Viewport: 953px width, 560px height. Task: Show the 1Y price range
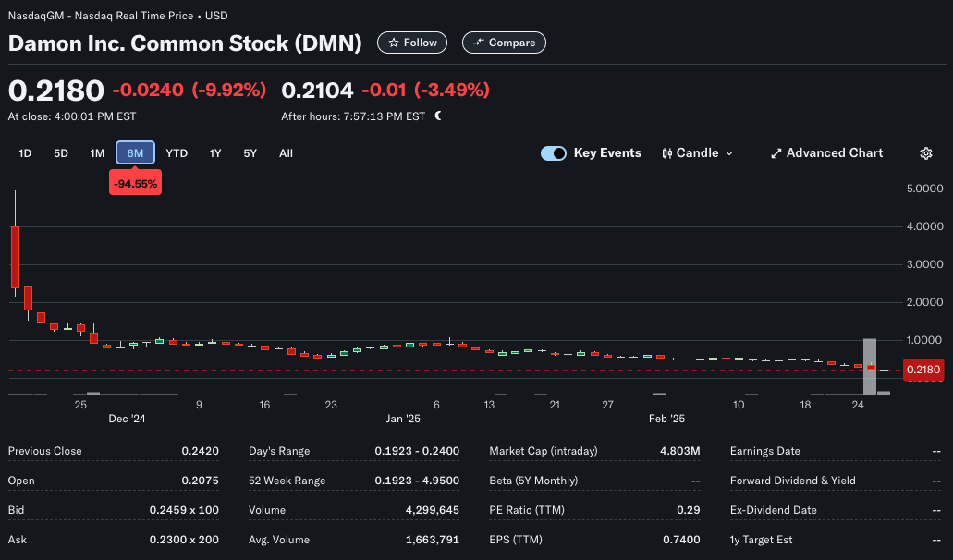[215, 153]
